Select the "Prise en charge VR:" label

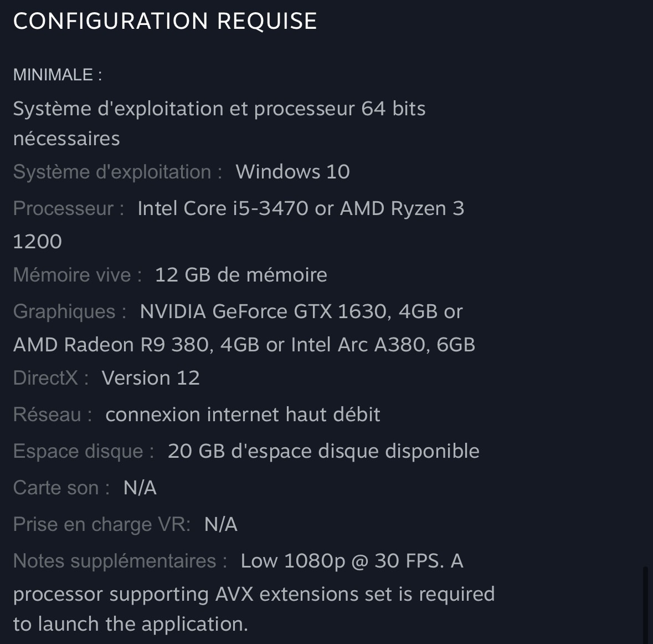point(102,524)
